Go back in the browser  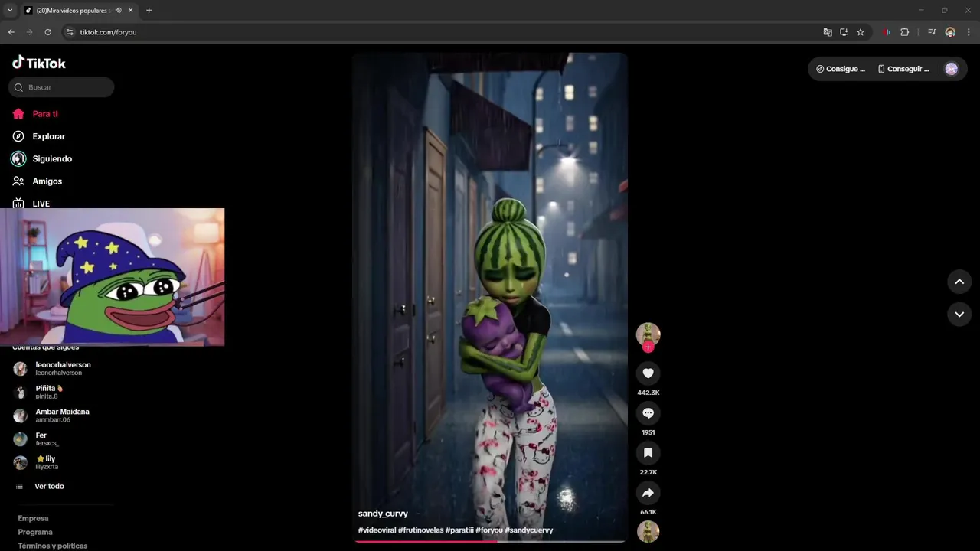[11, 32]
